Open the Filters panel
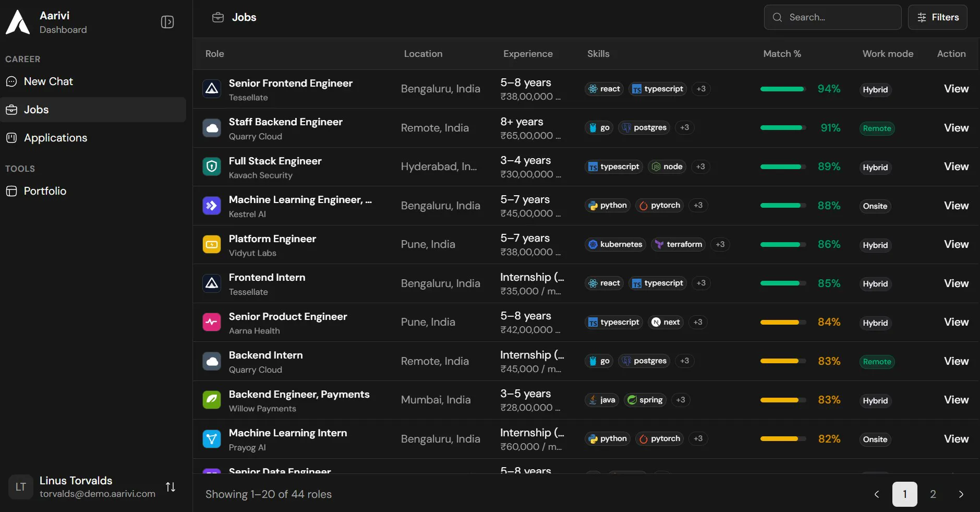 (937, 17)
